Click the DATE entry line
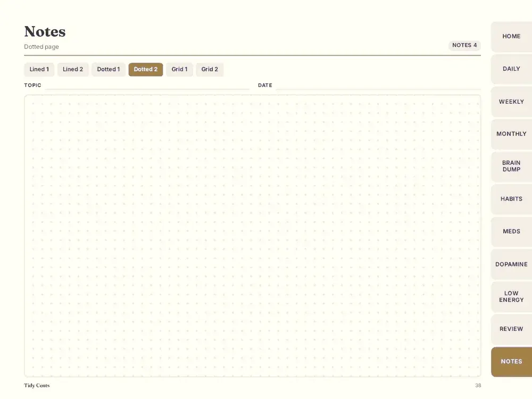Viewport: 532px width, 399px height. click(x=378, y=86)
